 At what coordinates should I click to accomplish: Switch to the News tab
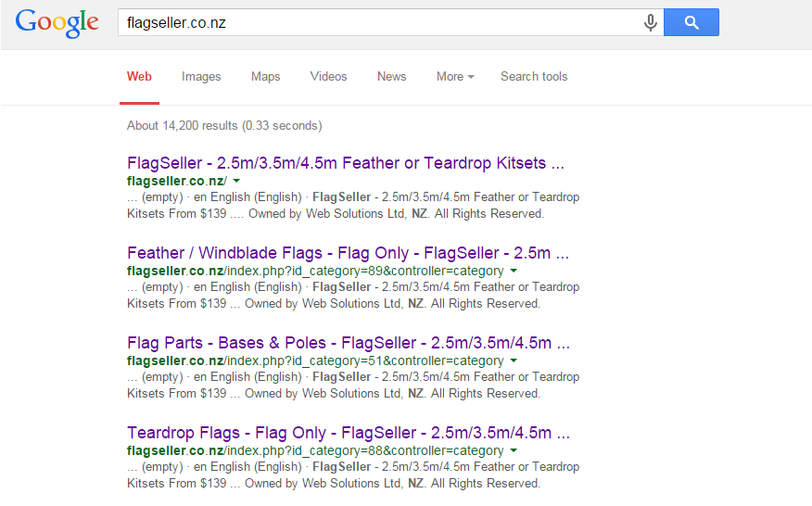click(391, 77)
